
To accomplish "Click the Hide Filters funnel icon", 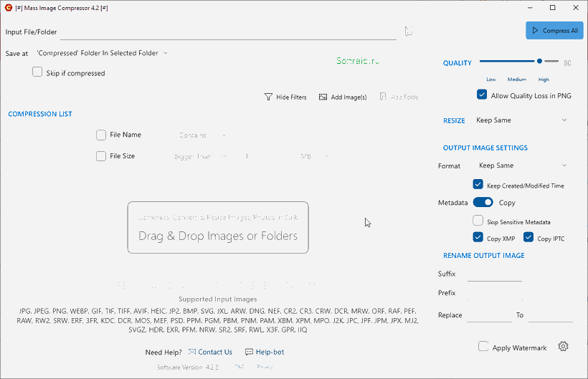I will tap(268, 97).
